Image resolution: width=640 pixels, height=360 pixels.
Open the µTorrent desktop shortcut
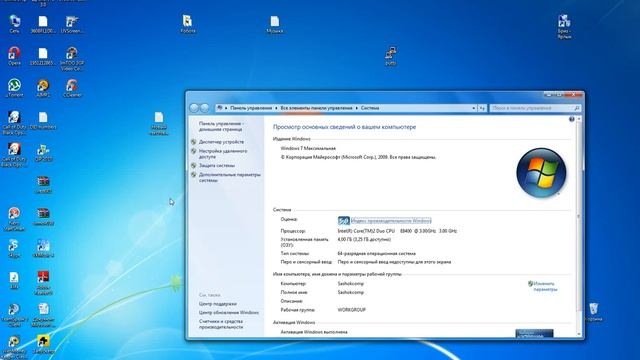click(x=14, y=88)
